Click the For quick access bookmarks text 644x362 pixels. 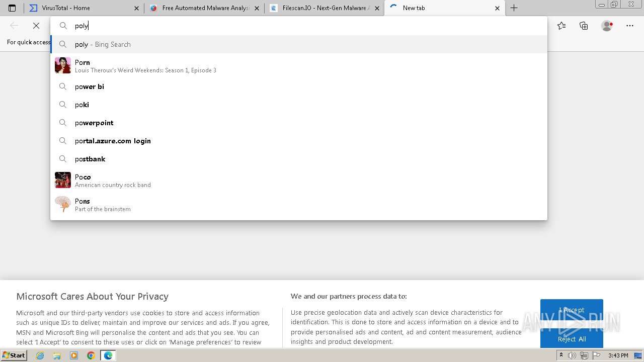(28, 42)
